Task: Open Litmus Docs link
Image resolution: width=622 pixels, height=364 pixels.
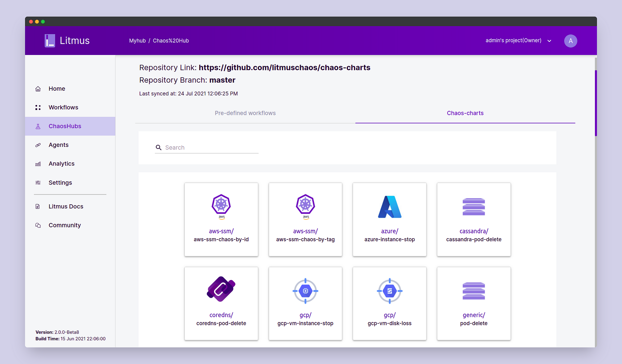Action: [x=70, y=207]
